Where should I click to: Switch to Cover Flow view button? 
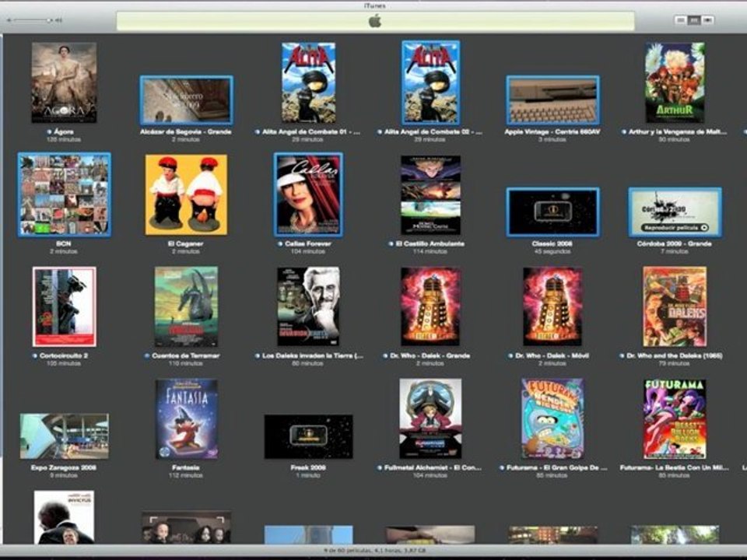pos(708,20)
